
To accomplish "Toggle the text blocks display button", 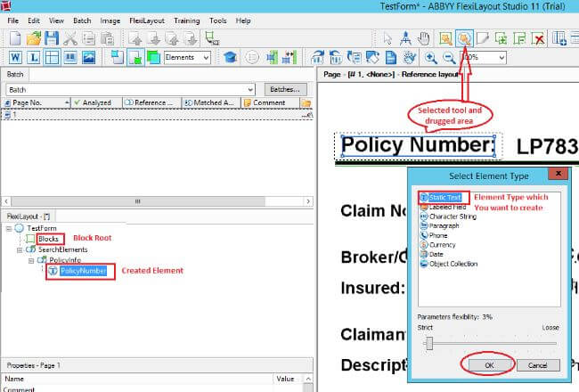I will (70, 57).
